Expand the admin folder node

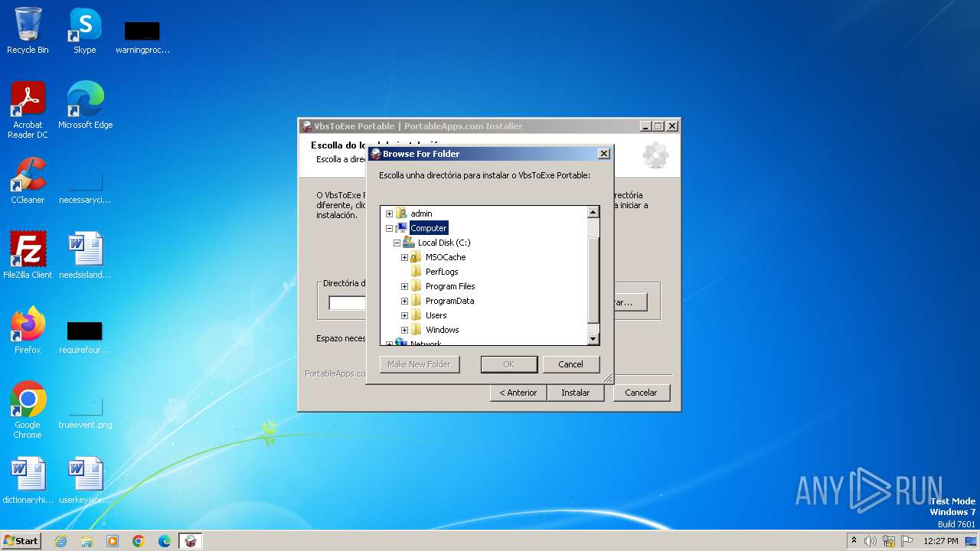pyautogui.click(x=389, y=214)
